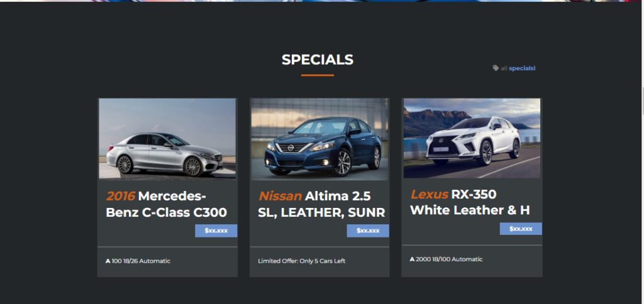The image size is (644, 304).
Task: Click the A icon in Lexus specs
Action: [412, 259]
